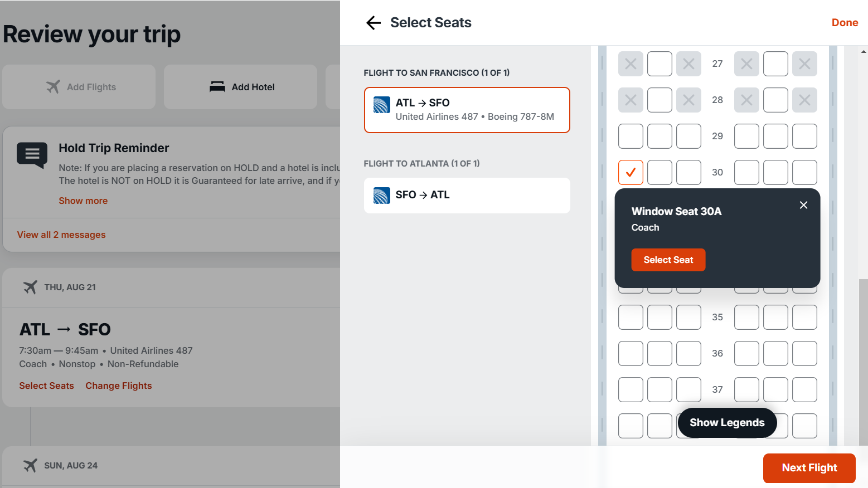This screenshot has height=488, width=868.
Task: Select right aisle seat in row 30
Action: point(746,173)
